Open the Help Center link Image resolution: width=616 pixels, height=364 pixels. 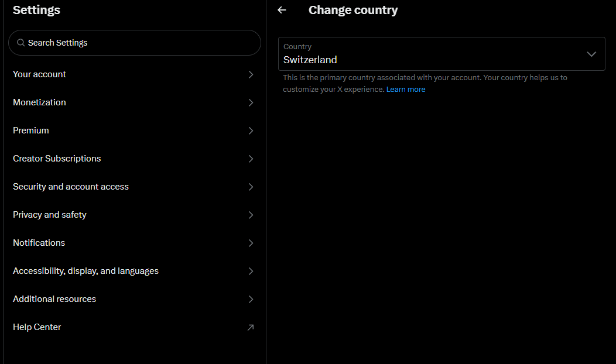pyautogui.click(x=134, y=327)
